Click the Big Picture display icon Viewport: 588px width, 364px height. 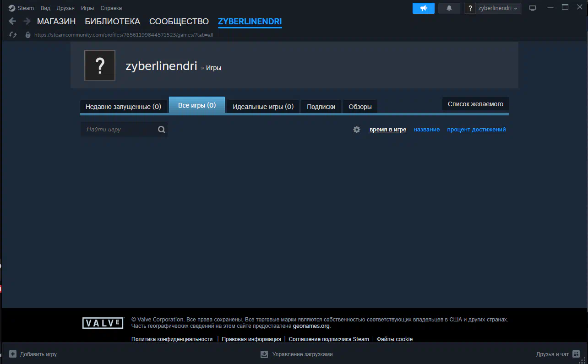(x=532, y=8)
